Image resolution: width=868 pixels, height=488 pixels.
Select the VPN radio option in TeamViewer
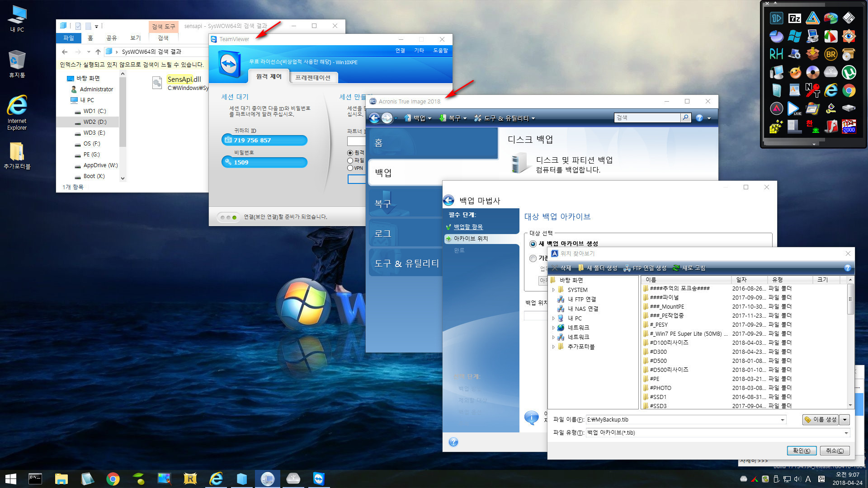[350, 168]
